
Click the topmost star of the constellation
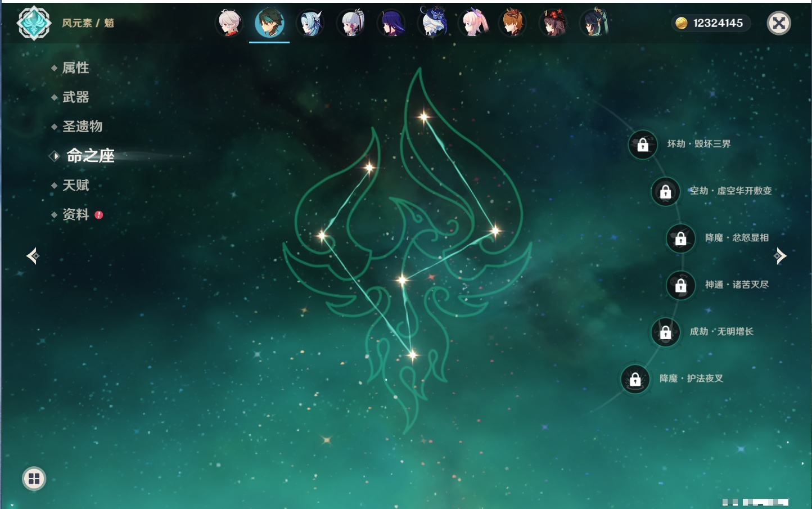click(x=424, y=117)
